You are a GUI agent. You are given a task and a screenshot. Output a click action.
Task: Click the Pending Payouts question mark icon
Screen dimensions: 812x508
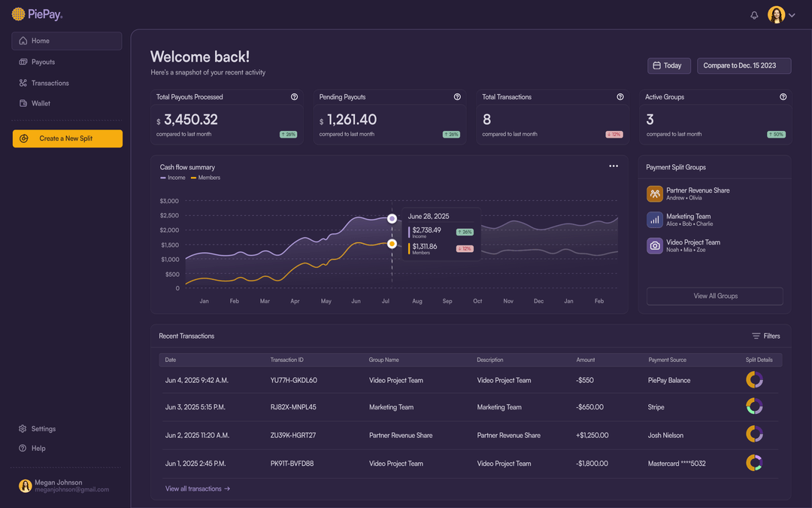pyautogui.click(x=457, y=96)
